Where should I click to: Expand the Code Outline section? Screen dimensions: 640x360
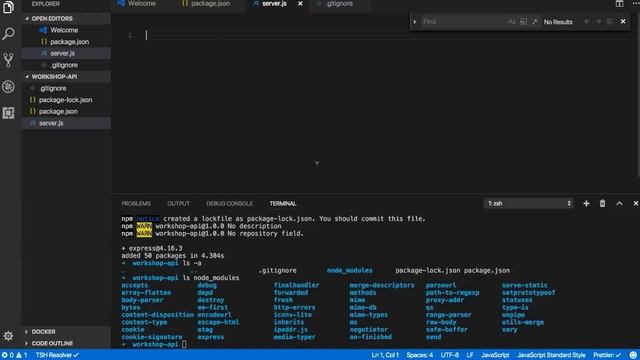pyautogui.click(x=52, y=343)
